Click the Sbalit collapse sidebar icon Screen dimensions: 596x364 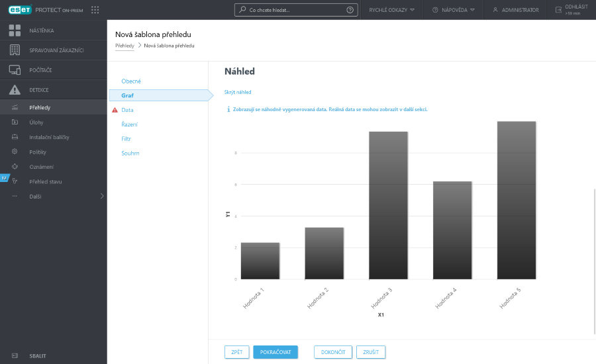[15, 355]
